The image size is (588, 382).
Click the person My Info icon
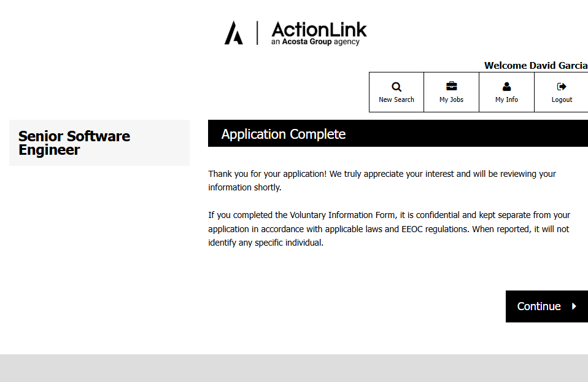point(506,87)
